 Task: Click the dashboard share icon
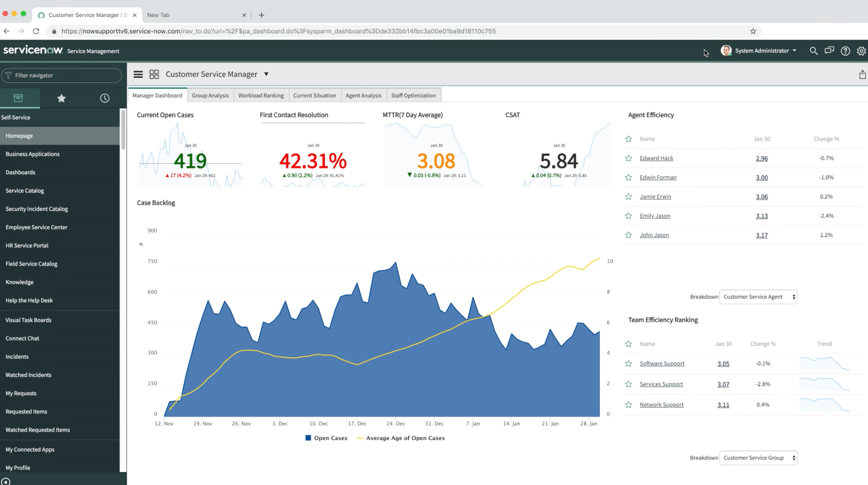tap(862, 75)
